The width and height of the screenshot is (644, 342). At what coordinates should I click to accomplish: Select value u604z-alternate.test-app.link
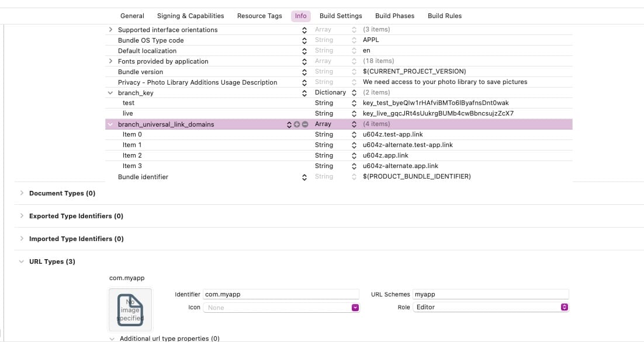click(407, 145)
